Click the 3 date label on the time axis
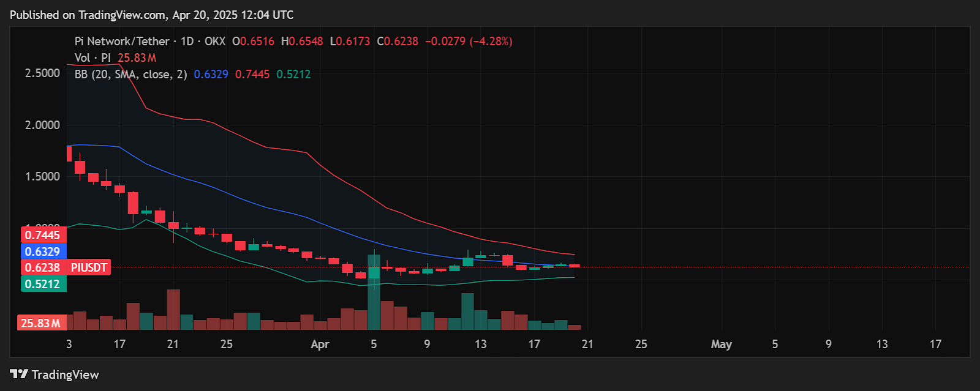Image resolution: width=980 pixels, height=391 pixels. 69,344
